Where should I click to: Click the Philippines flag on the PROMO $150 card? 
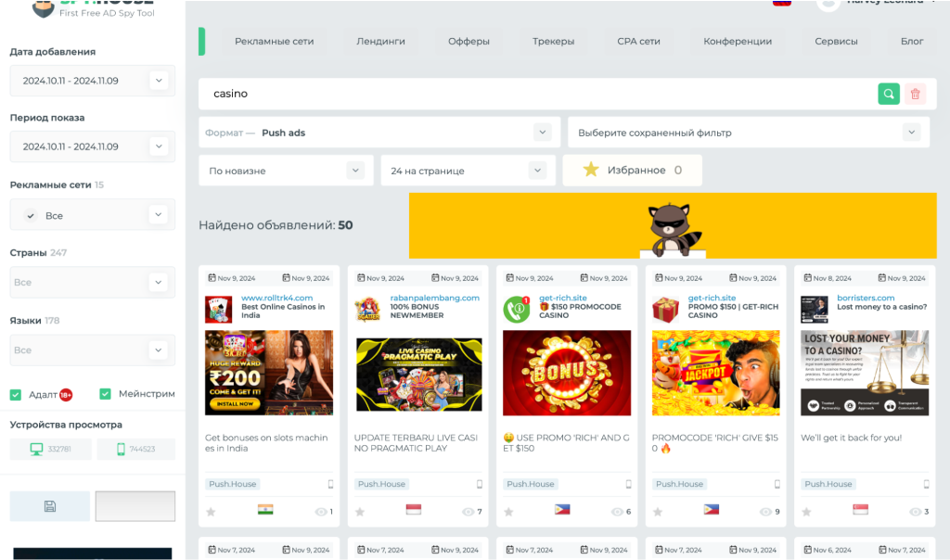[712, 510]
